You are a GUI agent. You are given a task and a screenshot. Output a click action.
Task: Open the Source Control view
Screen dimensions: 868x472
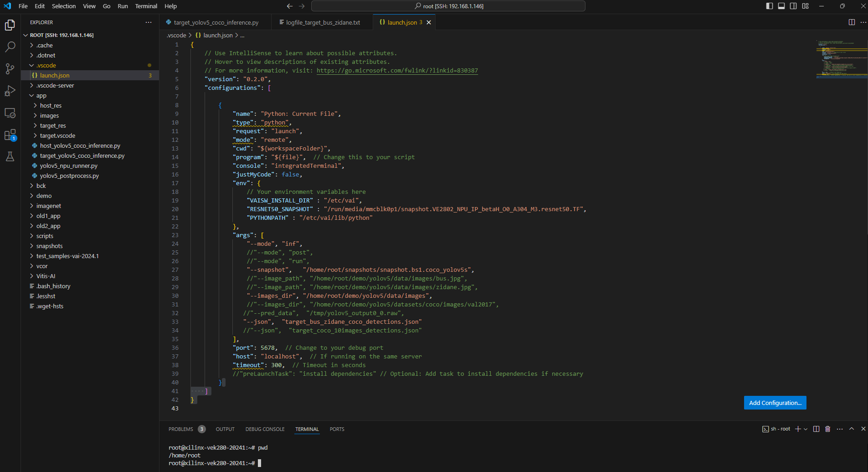pos(10,69)
